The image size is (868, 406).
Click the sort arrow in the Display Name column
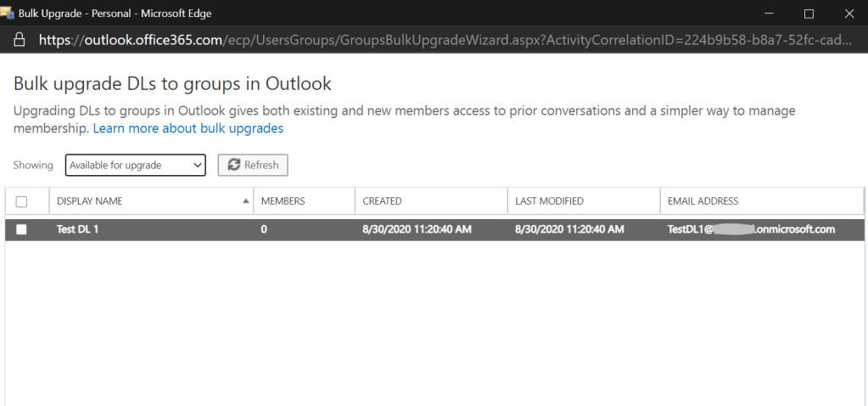[x=246, y=201]
